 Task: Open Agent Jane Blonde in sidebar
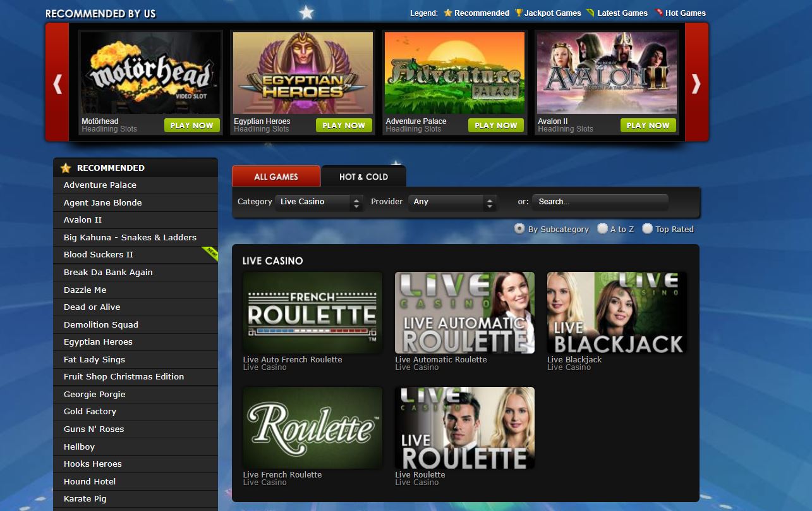point(136,202)
